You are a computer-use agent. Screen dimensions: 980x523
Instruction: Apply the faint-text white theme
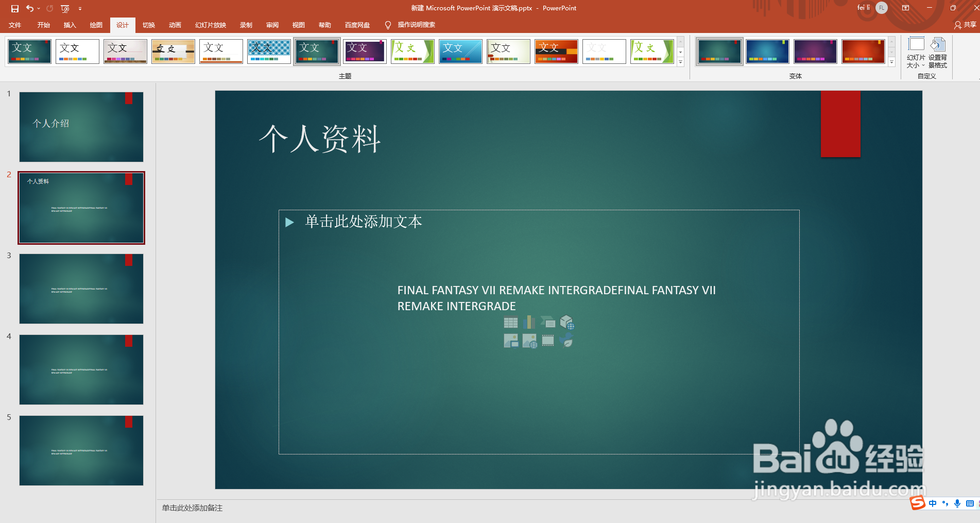tap(604, 52)
